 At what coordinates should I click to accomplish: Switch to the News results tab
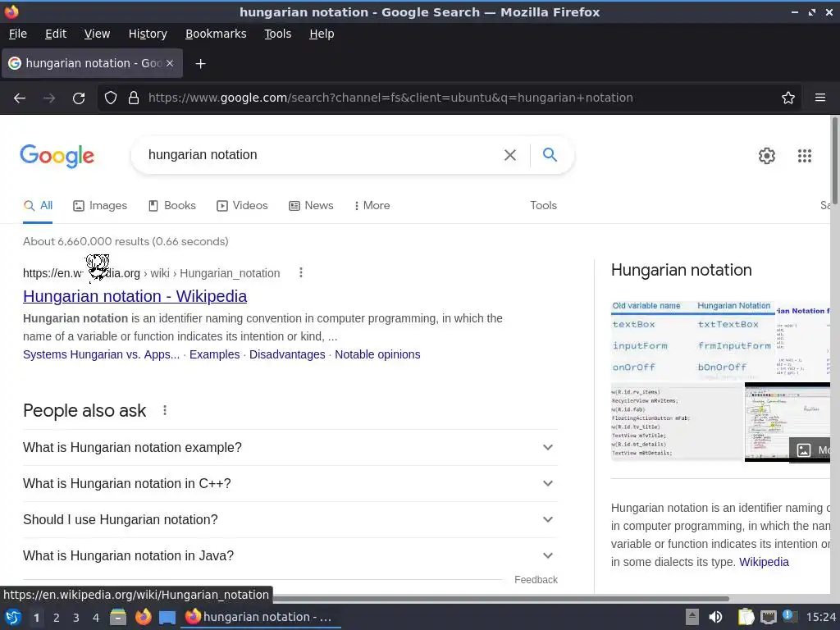(311, 206)
